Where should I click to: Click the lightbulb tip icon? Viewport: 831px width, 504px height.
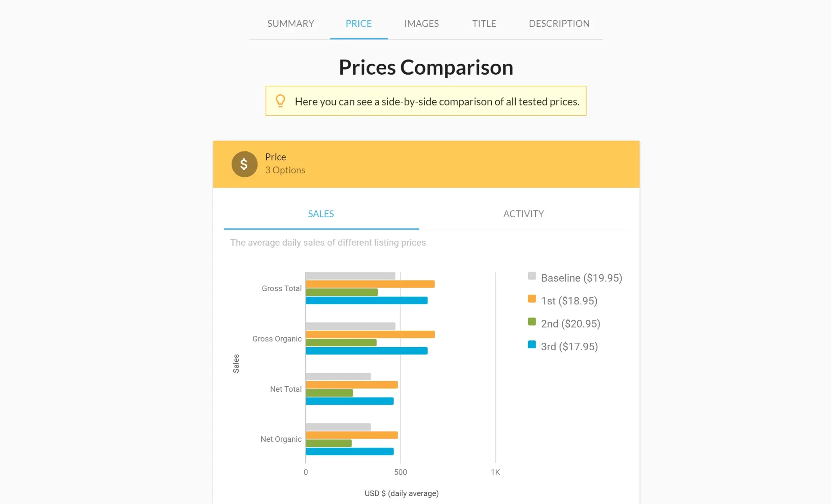tap(280, 101)
